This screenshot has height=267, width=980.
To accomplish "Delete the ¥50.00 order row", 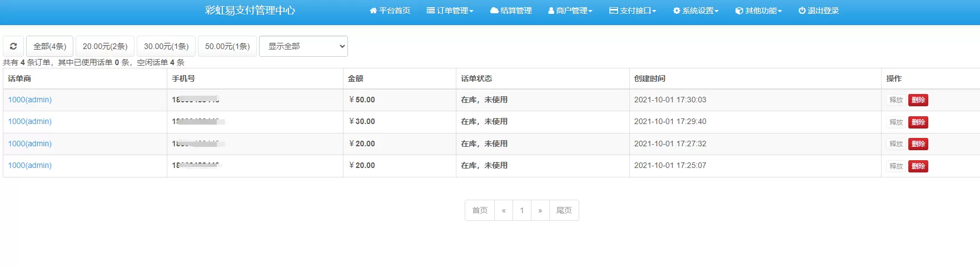I will (918, 100).
